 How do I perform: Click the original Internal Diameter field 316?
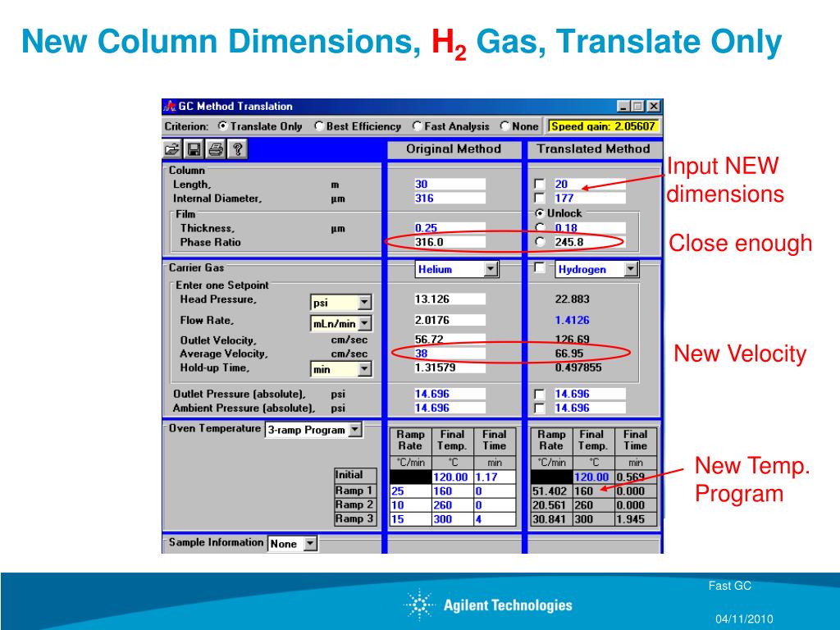(x=450, y=199)
